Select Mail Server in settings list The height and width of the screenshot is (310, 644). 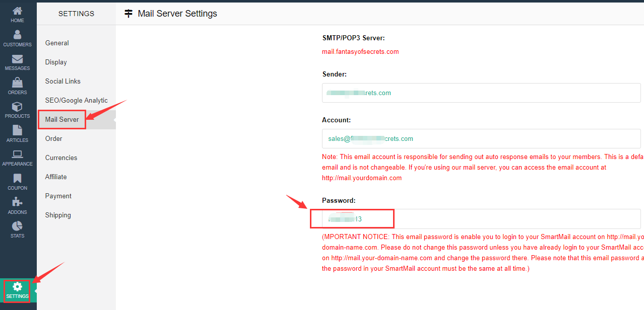[62, 119]
